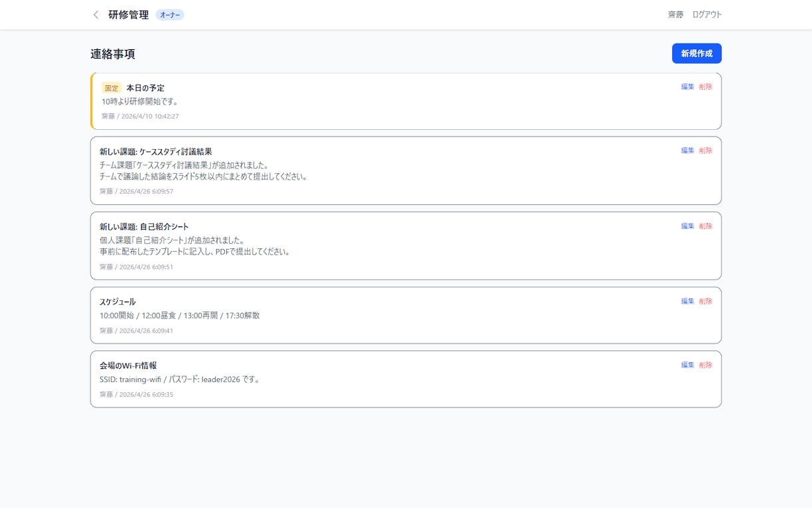This screenshot has width=812, height=508.
Task: Click the text 10時より研修開始です。
Action: coord(140,102)
